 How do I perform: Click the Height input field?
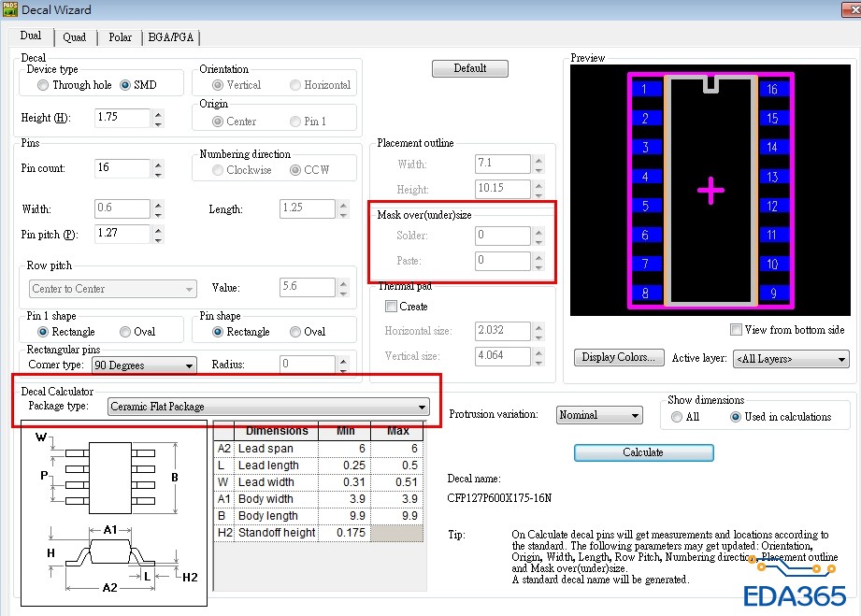[122, 119]
